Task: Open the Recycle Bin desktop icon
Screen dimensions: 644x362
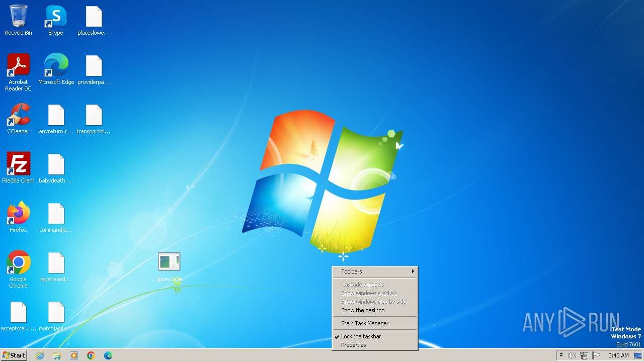Action: point(18,21)
